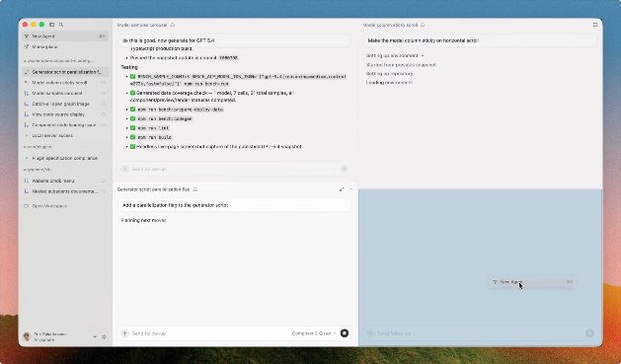
Task: Click the cloud icon beside Nested subagents documentation
Action: (104, 191)
